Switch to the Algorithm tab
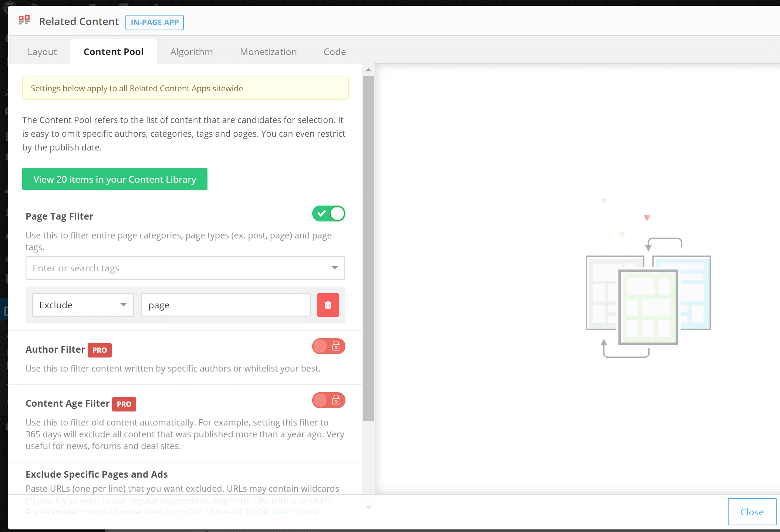The image size is (780, 532). 191,51
